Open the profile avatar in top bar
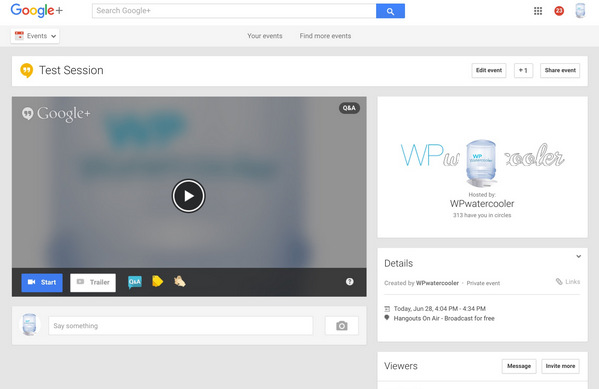The width and height of the screenshot is (599, 389). coord(580,11)
